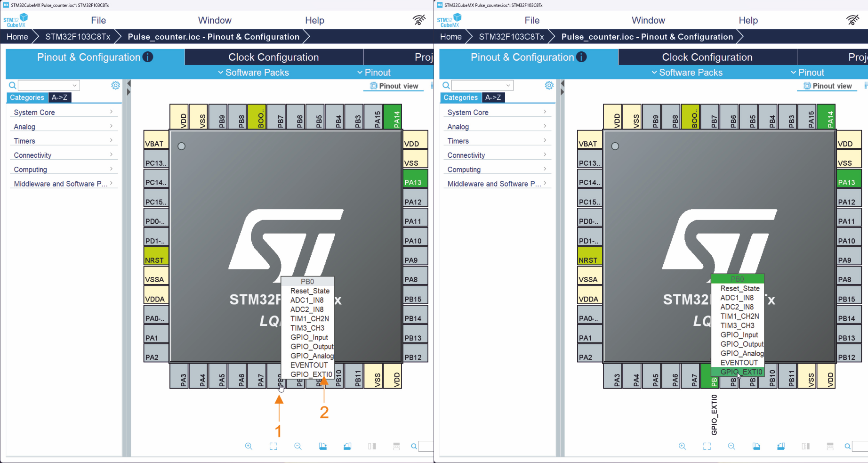This screenshot has height=463, width=868.
Task: Click STM32F103C8Tx breadcrumb in left window
Action: point(78,37)
